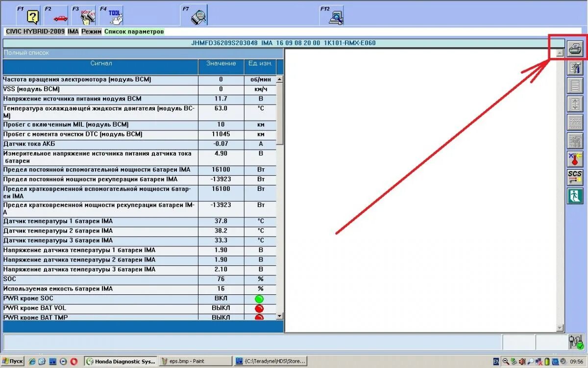Select Датчик температуры 2 батареи IMA row
Viewport: 588px width, 368px height.
140,231
